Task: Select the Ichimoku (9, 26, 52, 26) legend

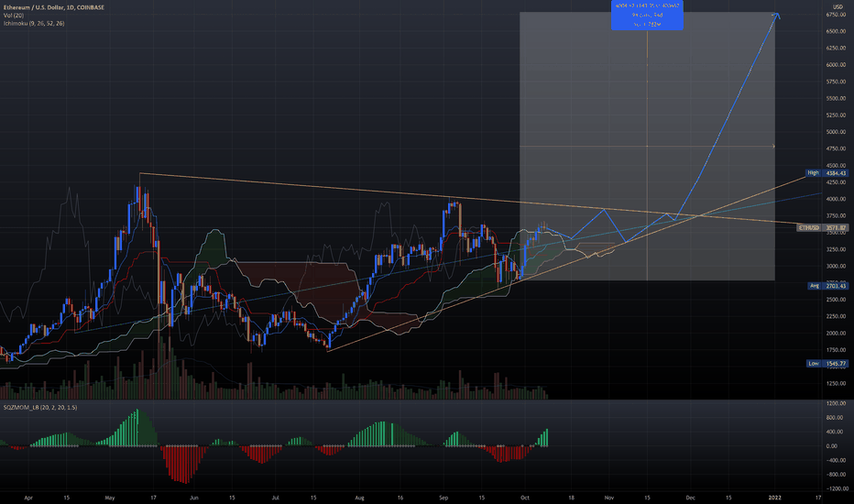Action: (34, 24)
